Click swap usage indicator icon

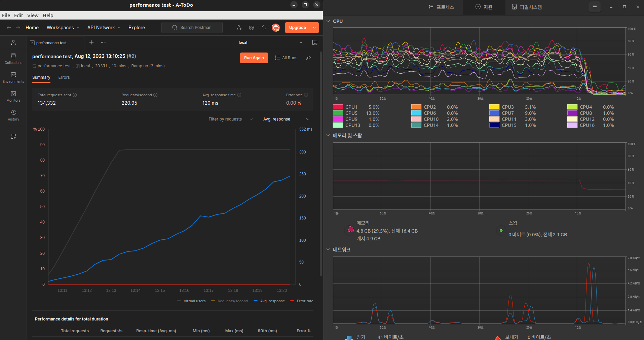pyautogui.click(x=501, y=231)
